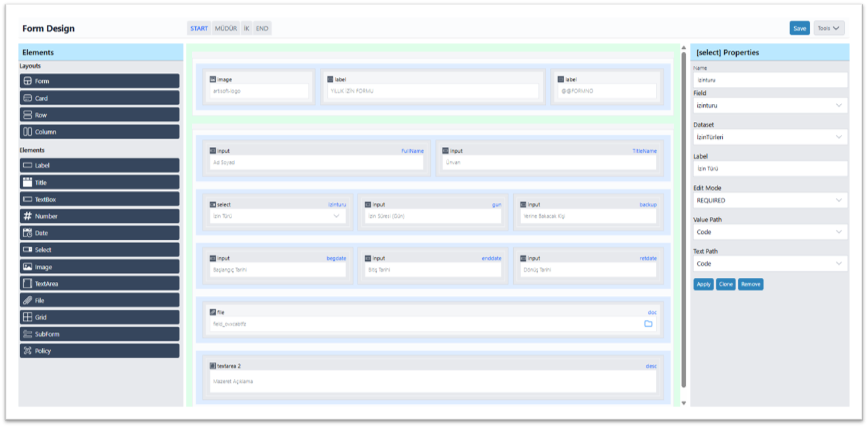Viewport: 868px width, 427px height.
Task: Click the File element paperclip icon
Action: pos(28,300)
